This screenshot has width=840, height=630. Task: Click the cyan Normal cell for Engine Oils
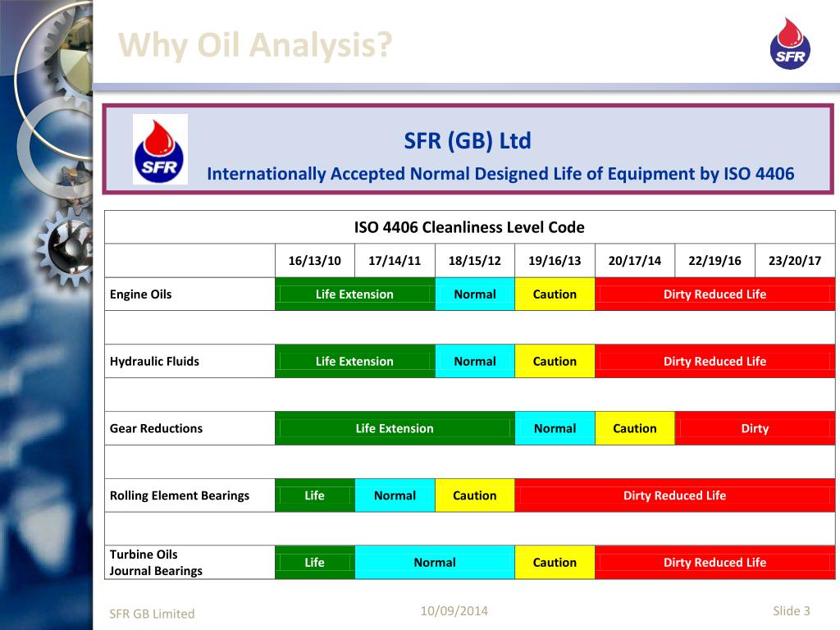[475, 294]
